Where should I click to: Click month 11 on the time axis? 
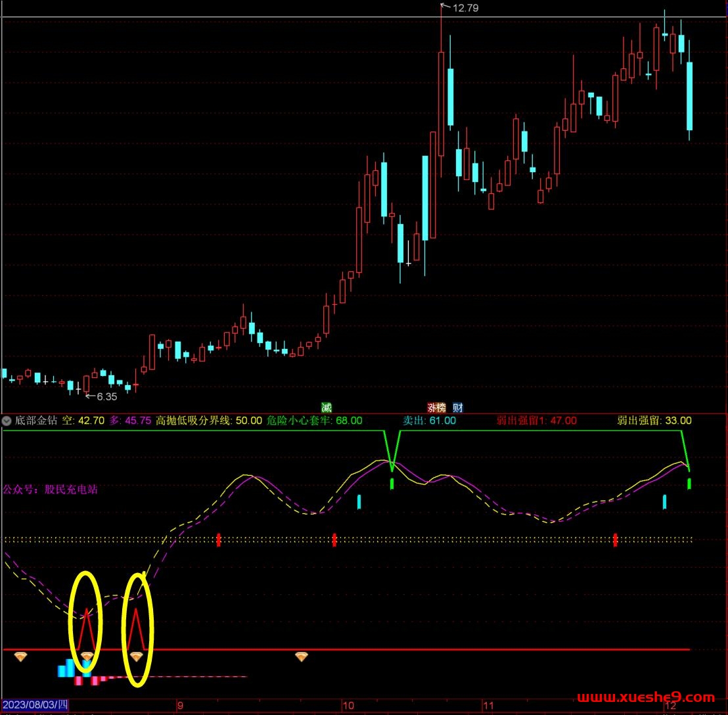tap(488, 705)
